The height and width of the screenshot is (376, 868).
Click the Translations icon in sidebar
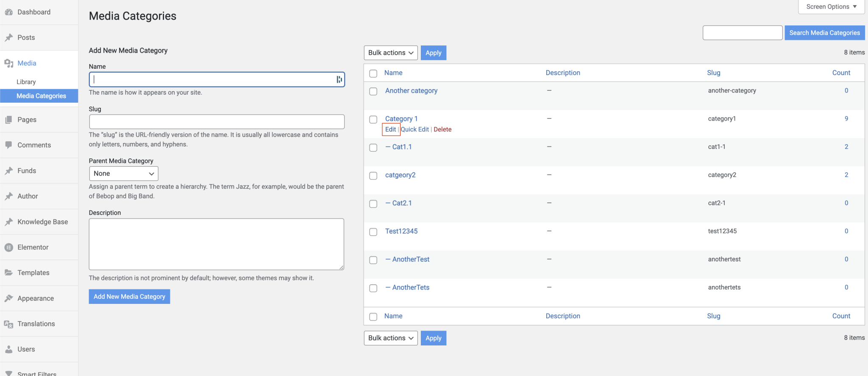click(x=8, y=324)
